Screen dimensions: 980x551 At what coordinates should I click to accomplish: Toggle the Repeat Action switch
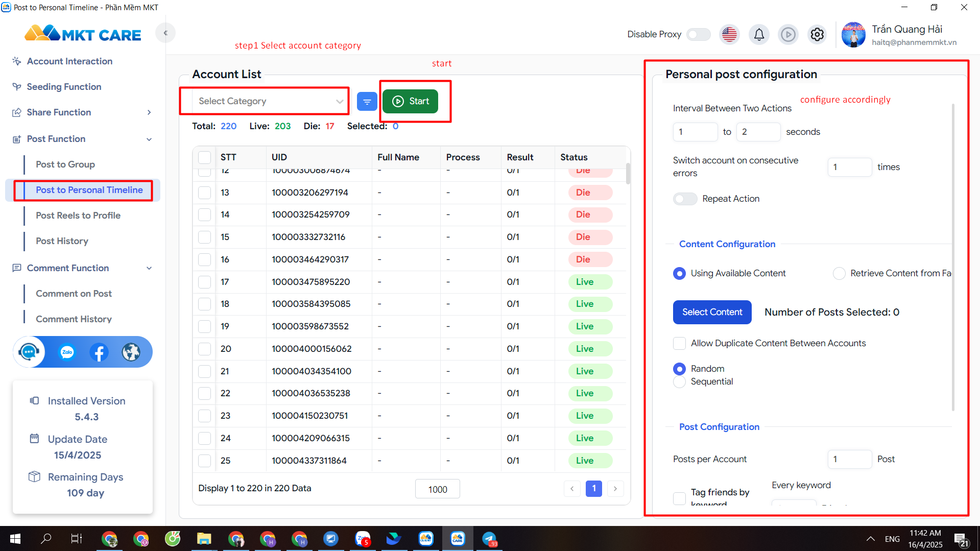[685, 199]
